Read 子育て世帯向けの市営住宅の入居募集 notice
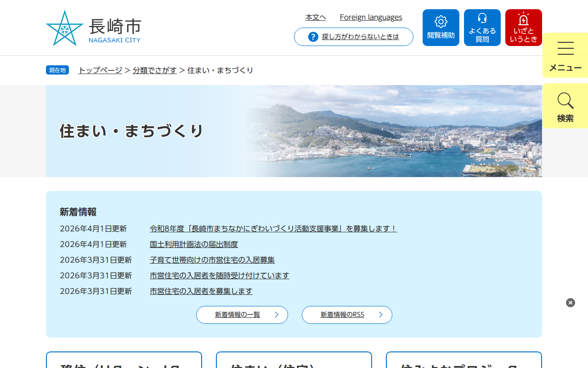This screenshot has height=368, width=588. [212, 259]
